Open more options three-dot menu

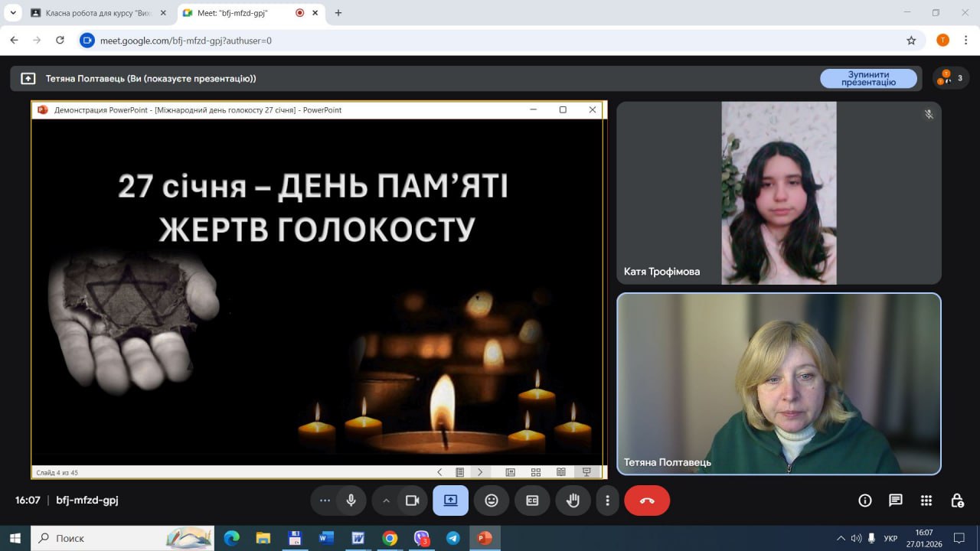[x=607, y=500]
